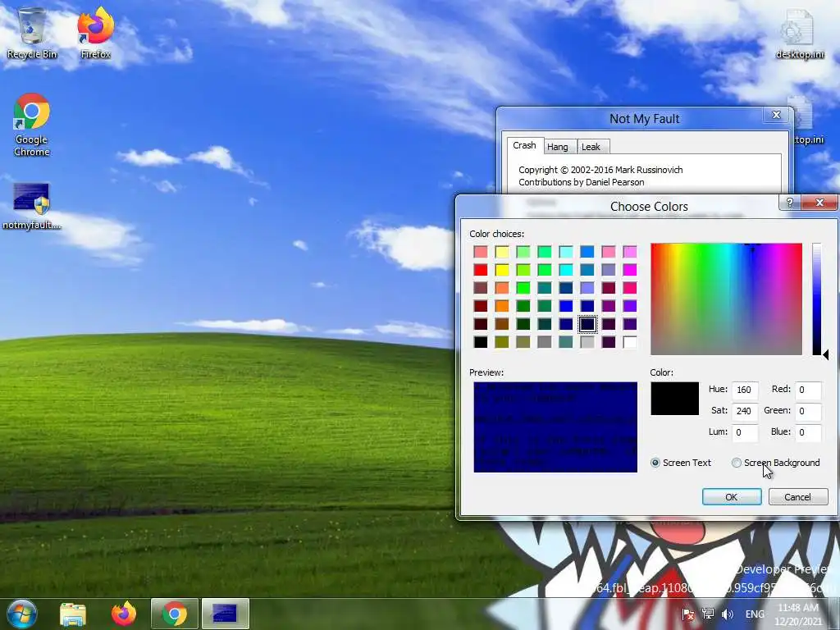Open the volume speaker tray icon
Screen dimensions: 840x630
point(727,614)
